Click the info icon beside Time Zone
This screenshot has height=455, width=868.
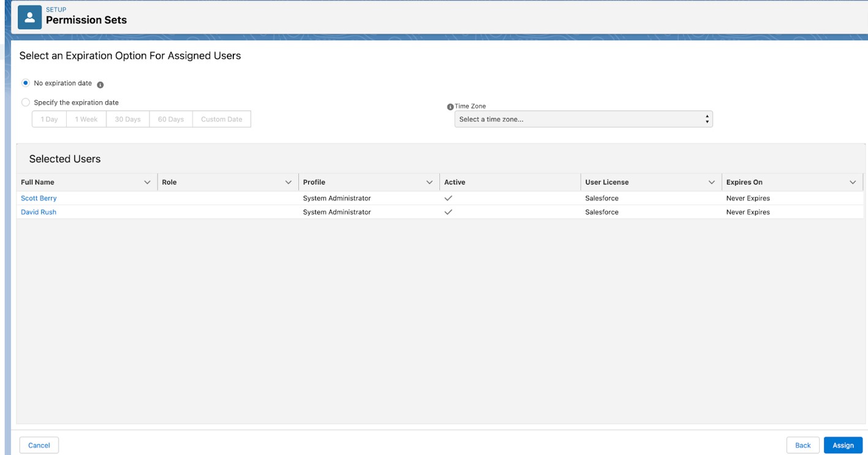450,105
